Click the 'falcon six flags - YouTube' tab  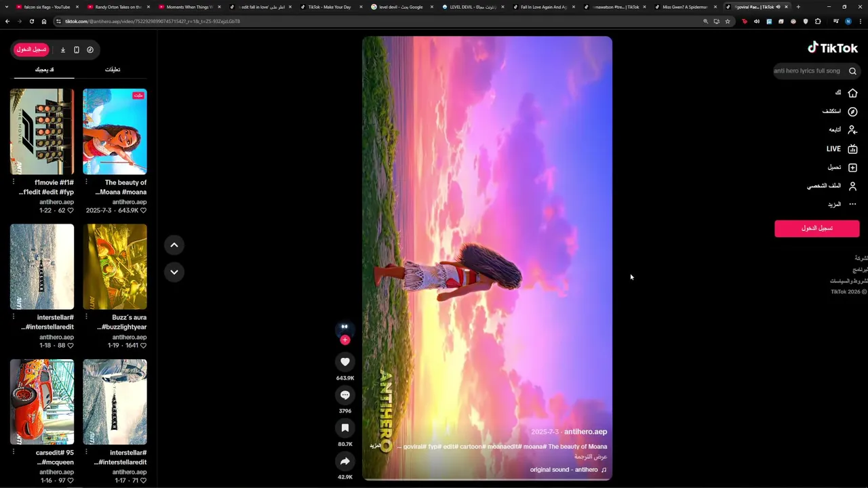pyautogui.click(x=47, y=7)
